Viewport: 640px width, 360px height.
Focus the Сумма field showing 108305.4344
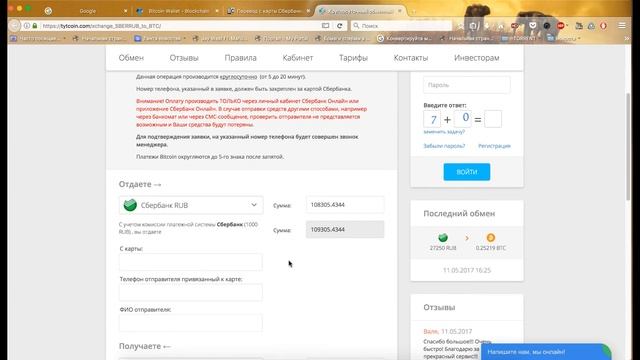(345, 204)
